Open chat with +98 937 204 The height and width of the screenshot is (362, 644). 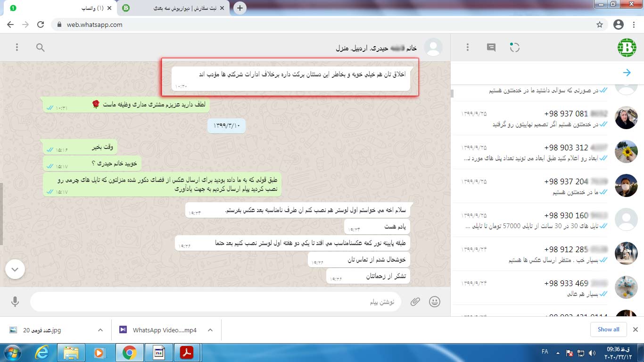(x=547, y=186)
